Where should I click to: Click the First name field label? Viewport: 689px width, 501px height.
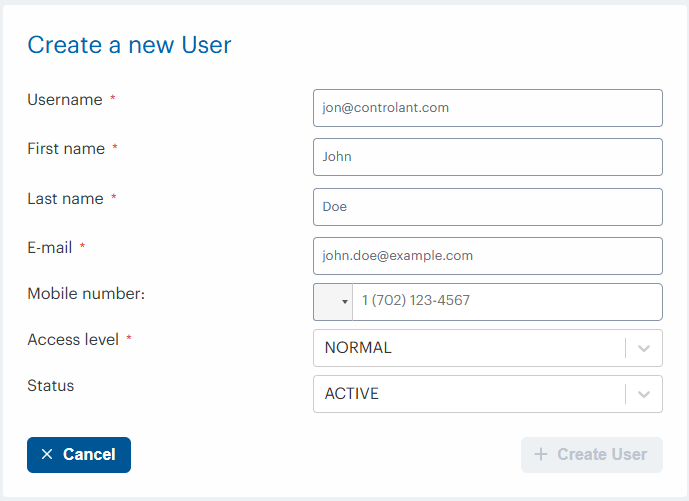point(66,149)
